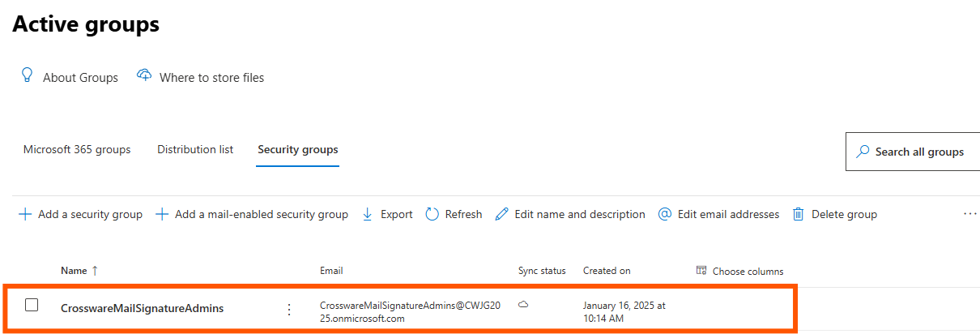Check the CrosswareMailSignatureAdmins row checkbox
The width and height of the screenshot is (980, 334).
32,306
